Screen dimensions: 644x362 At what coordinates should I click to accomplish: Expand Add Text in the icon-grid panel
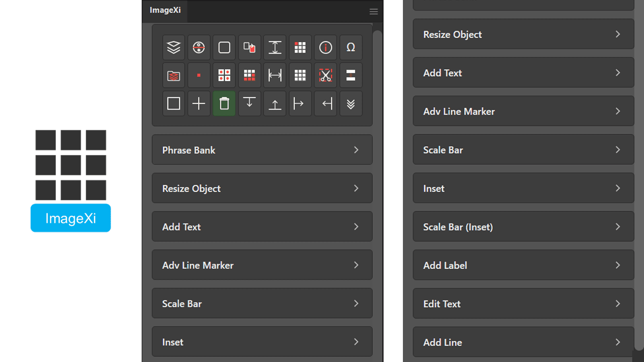point(262,226)
